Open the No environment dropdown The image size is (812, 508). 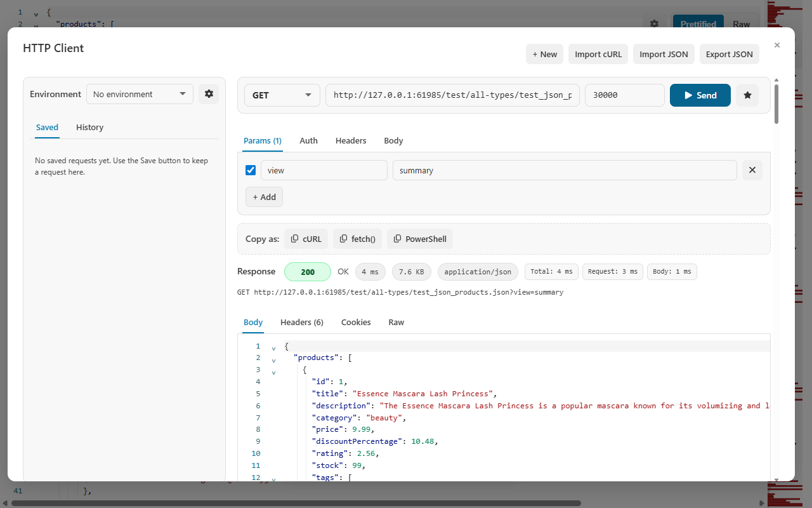click(140, 94)
